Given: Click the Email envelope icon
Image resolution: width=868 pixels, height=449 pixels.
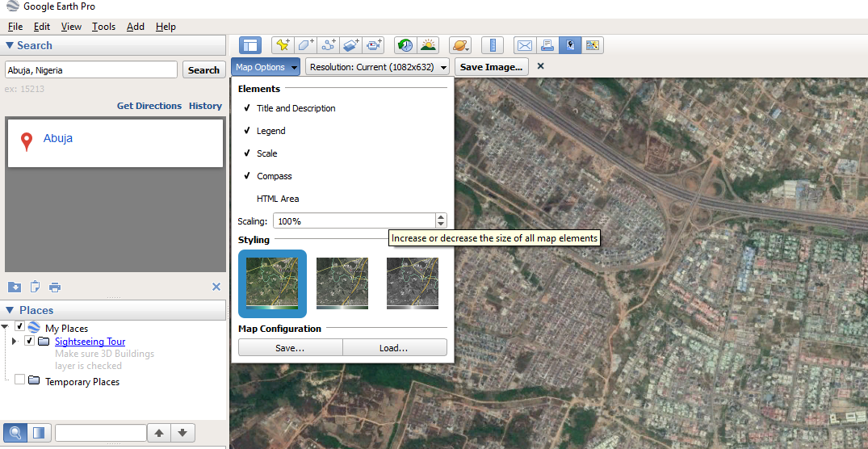Looking at the screenshot, I should point(525,45).
